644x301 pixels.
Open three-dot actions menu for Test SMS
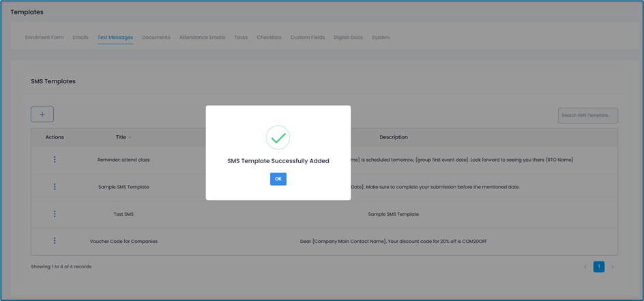tap(55, 214)
